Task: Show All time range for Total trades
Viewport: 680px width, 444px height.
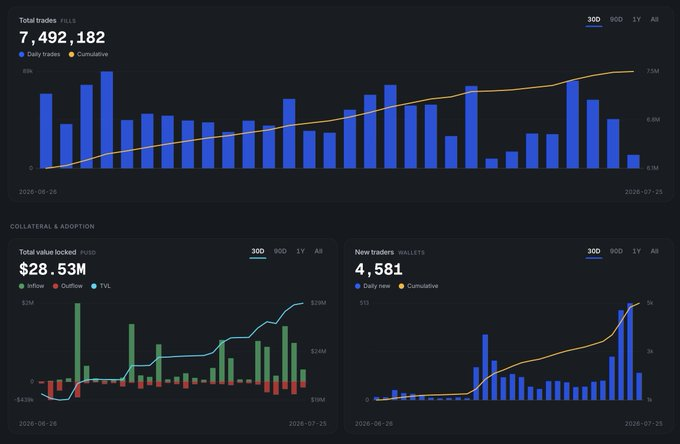Action: [654, 20]
